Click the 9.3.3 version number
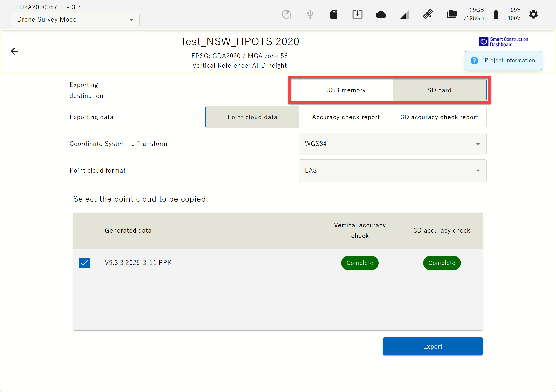556x392 pixels. click(x=74, y=7)
